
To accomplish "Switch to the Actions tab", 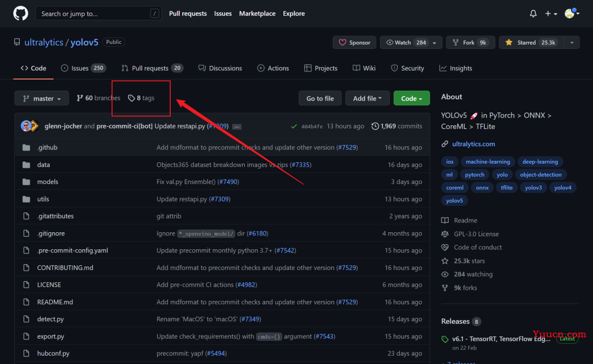I will [273, 68].
